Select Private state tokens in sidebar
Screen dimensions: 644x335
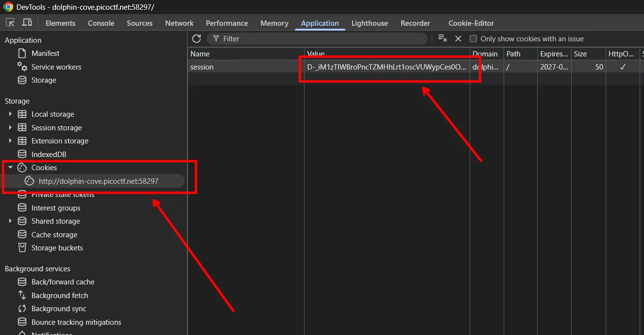(63, 194)
